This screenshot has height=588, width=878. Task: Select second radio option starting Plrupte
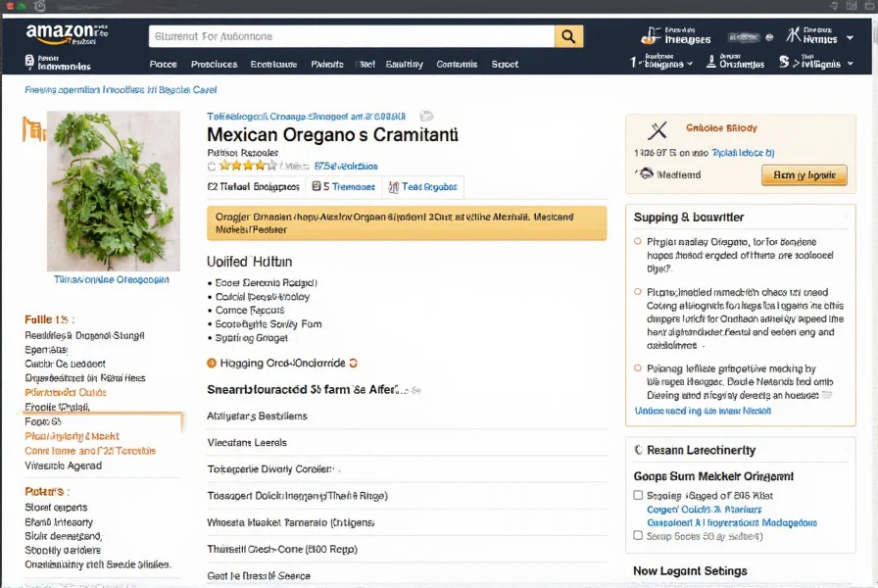[637, 292]
